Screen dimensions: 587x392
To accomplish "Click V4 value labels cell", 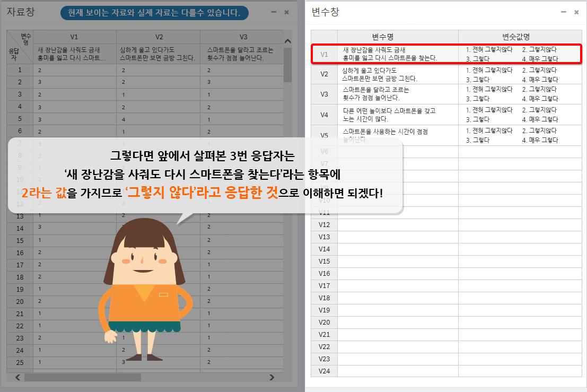I will (x=520, y=115).
